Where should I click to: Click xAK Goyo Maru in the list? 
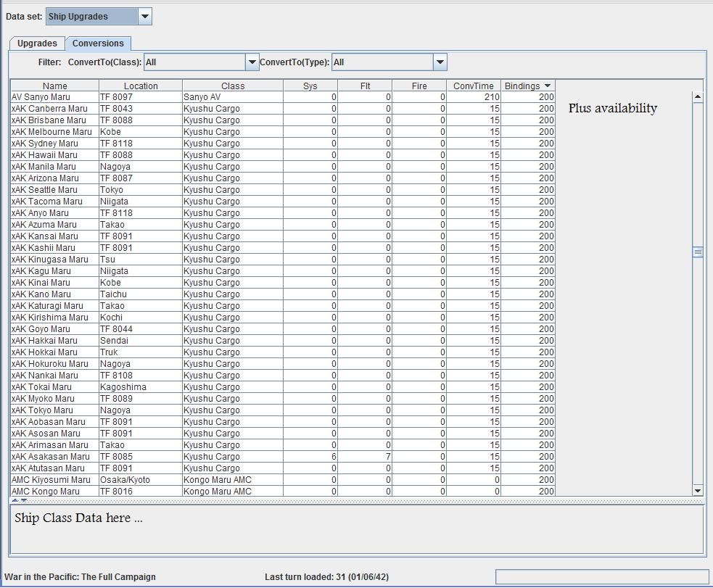click(x=41, y=328)
